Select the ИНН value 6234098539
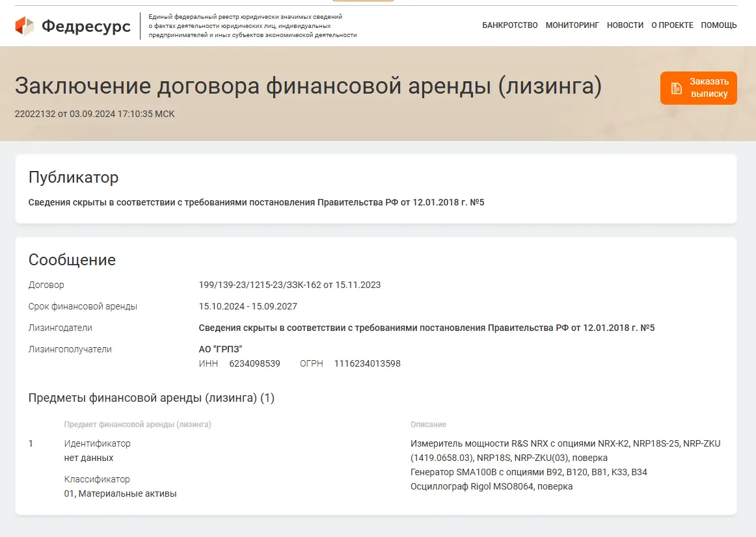The image size is (756, 537). click(x=254, y=363)
